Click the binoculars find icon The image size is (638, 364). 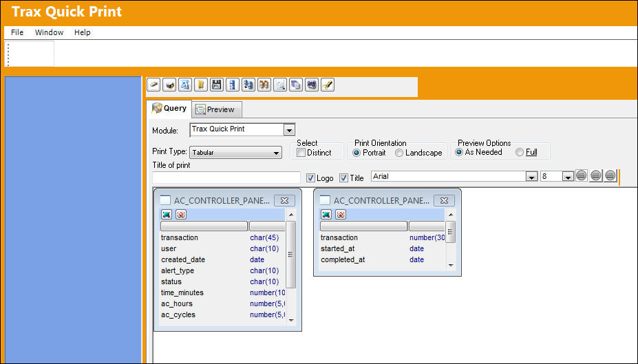pos(264,85)
